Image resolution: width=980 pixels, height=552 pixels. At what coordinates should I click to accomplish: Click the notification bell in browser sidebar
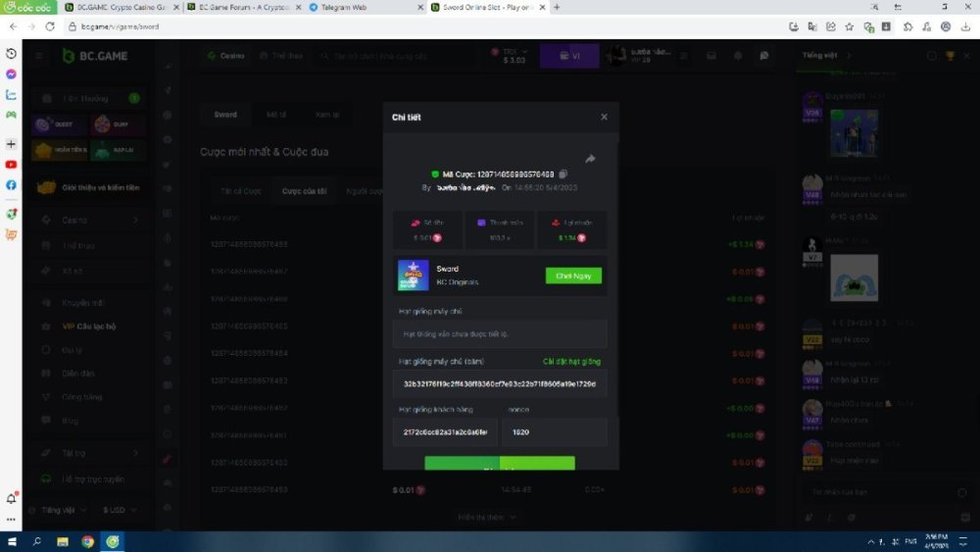pos(12,499)
